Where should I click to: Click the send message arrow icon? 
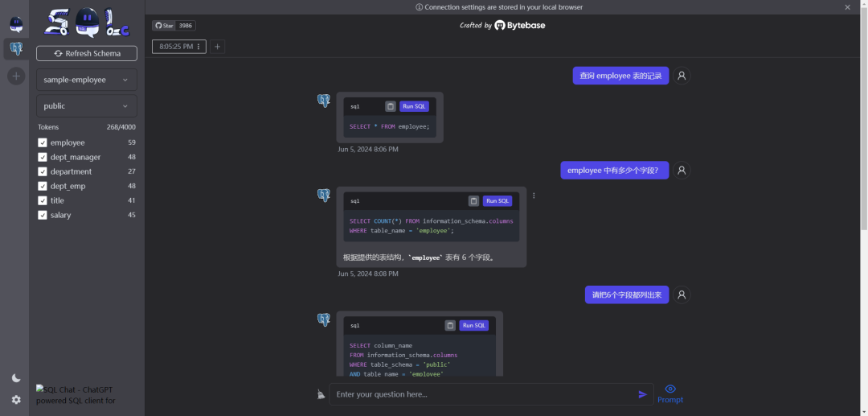click(642, 394)
